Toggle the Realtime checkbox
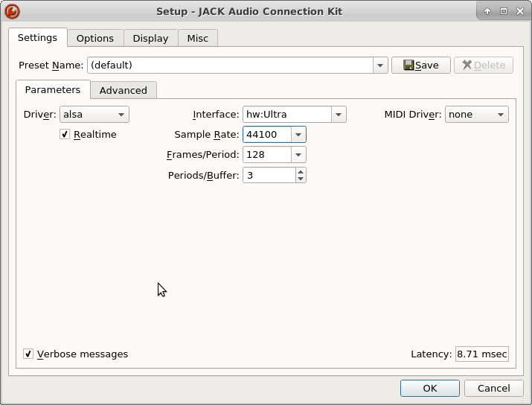Screen dimensions: 532x405 tap(65, 134)
